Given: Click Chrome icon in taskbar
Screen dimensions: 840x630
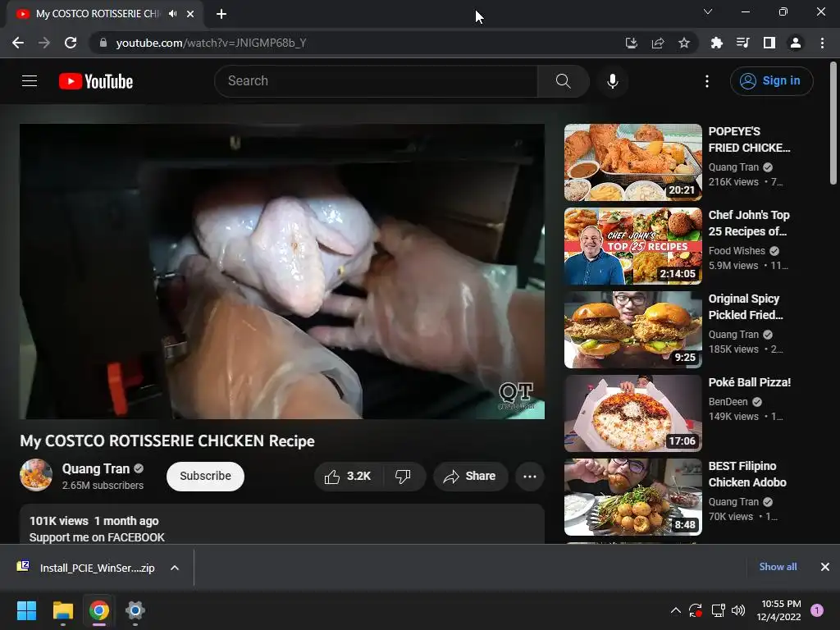Looking at the screenshot, I should click(x=99, y=610).
